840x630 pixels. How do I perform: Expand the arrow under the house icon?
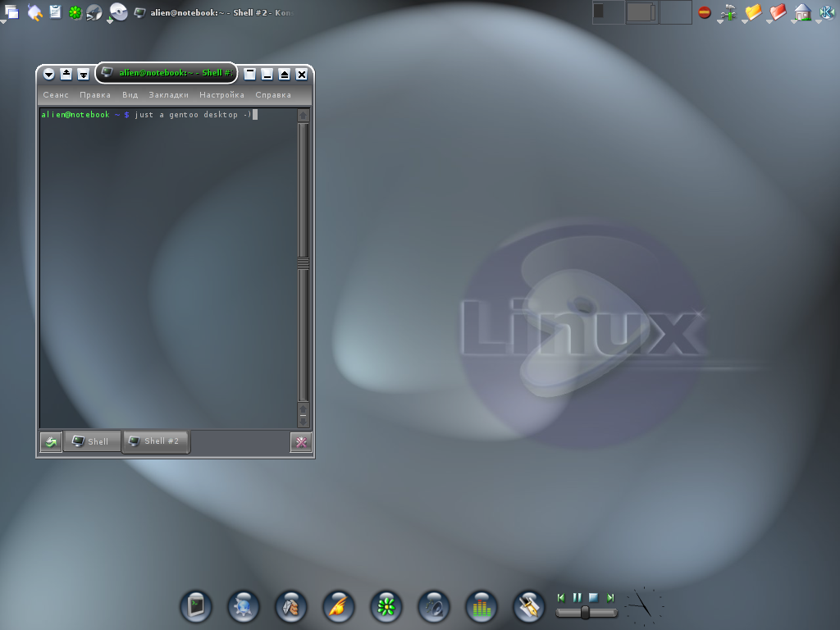(x=794, y=22)
